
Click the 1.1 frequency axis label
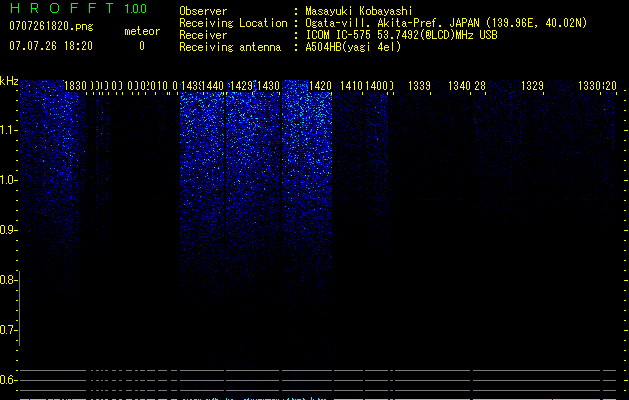pyautogui.click(x=7, y=130)
